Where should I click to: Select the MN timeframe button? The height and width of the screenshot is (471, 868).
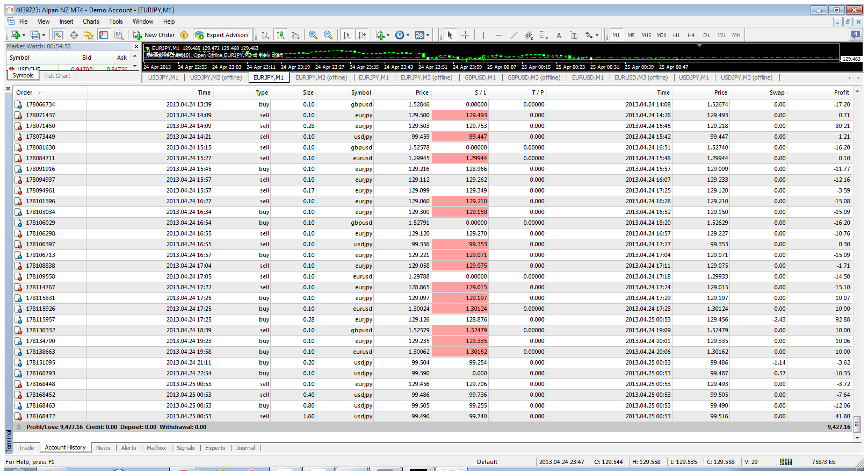(736, 35)
